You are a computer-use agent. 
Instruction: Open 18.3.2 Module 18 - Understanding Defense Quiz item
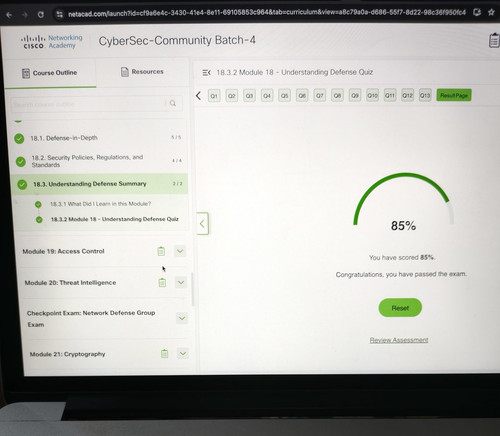click(115, 219)
